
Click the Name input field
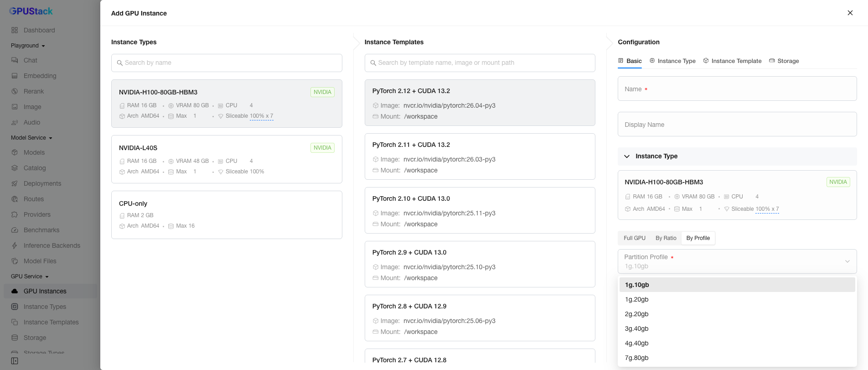click(x=737, y=89)
